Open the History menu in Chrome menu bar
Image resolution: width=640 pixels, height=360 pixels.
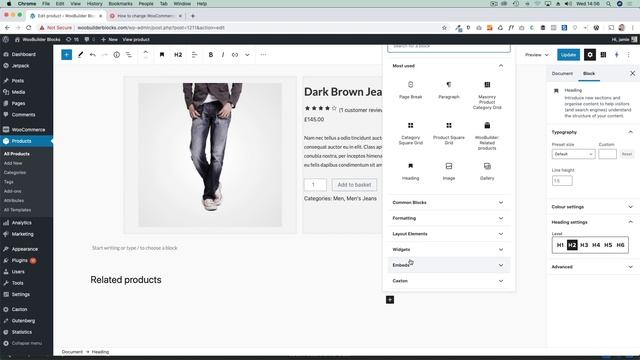[94, 4]
